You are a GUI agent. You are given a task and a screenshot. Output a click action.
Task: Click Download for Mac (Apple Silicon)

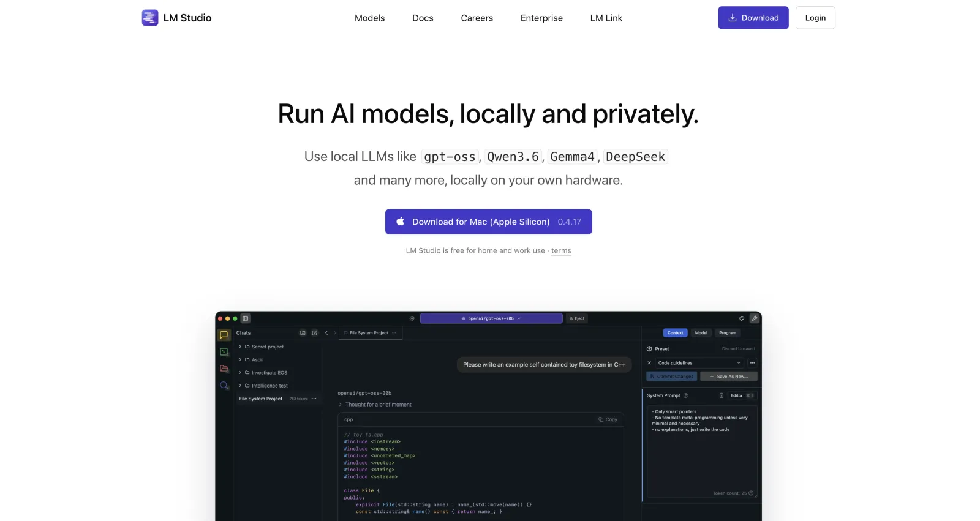coord(489,222)
